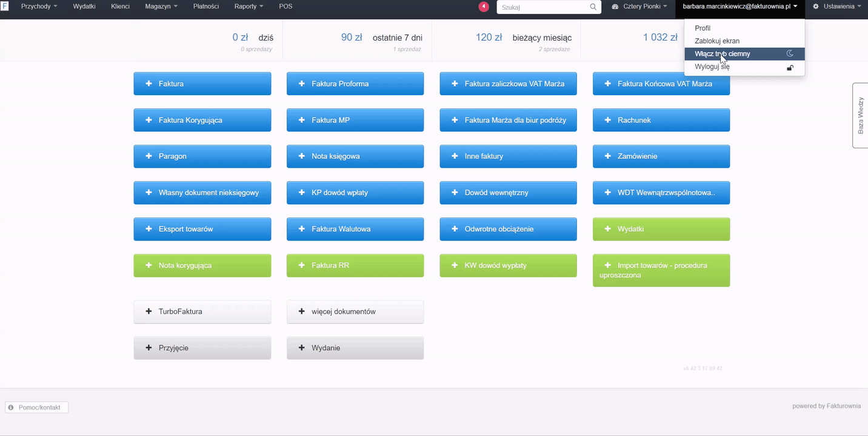Image resolution: width=868 pixels, height=436 pixels.
Task: Open the Baza Wiedzy side tab
Action: [860, 115]
